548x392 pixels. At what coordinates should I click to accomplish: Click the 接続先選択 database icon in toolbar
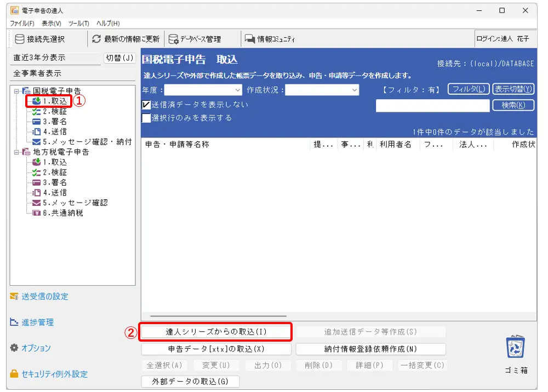point(20,39)
